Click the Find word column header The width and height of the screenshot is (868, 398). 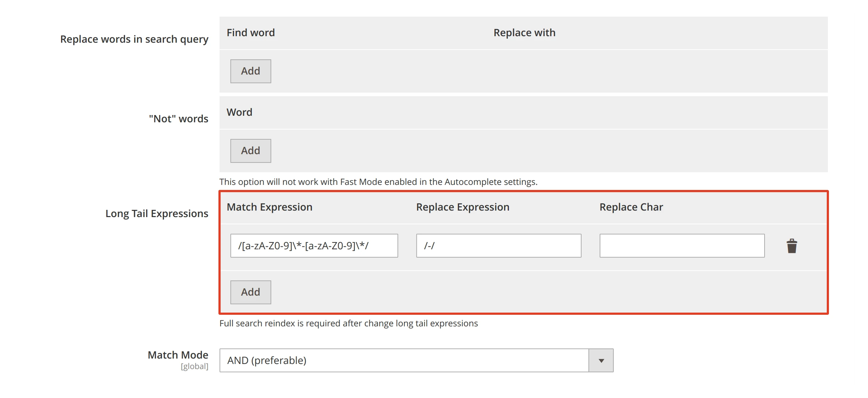(x=251, y=33)
